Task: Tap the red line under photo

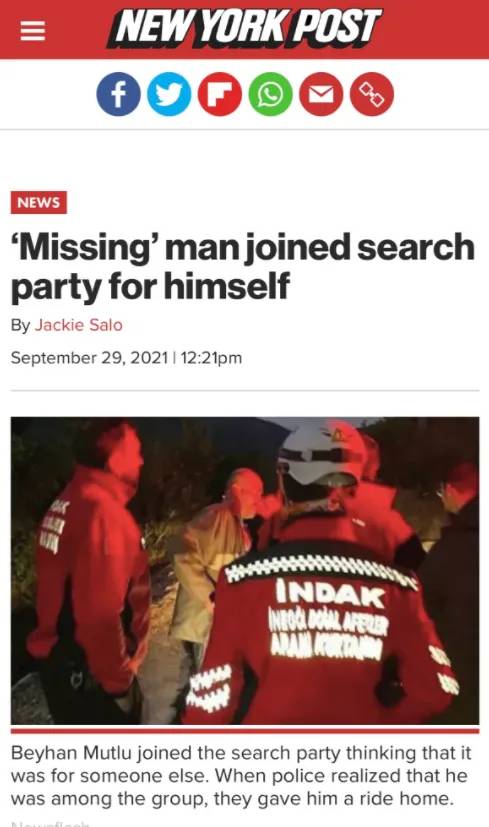Action: pyautogui.click(x=245, y=730)
